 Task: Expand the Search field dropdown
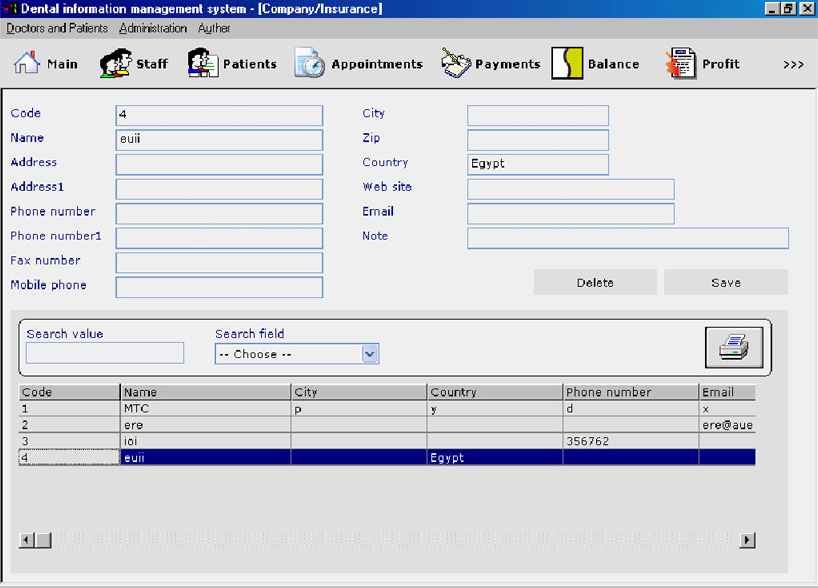[370, 354]
